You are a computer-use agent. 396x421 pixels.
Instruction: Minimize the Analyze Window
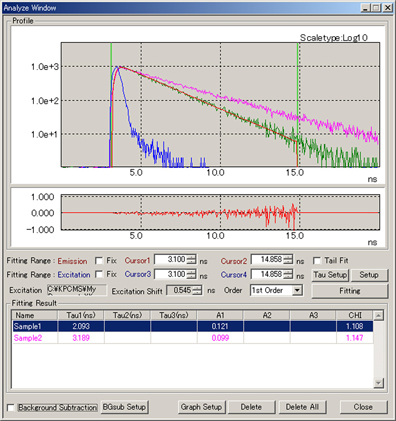[366, 8]
